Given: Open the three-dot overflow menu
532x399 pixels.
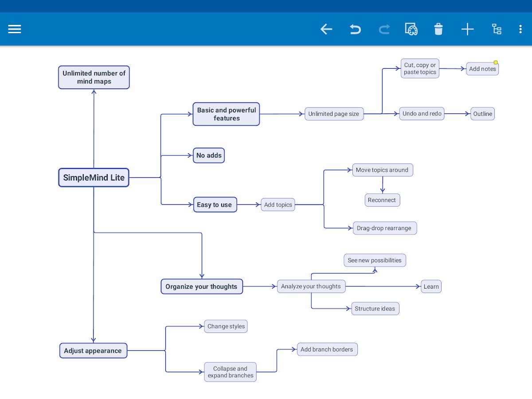Looking at the screenshot, I should click(x=520, y=29).
